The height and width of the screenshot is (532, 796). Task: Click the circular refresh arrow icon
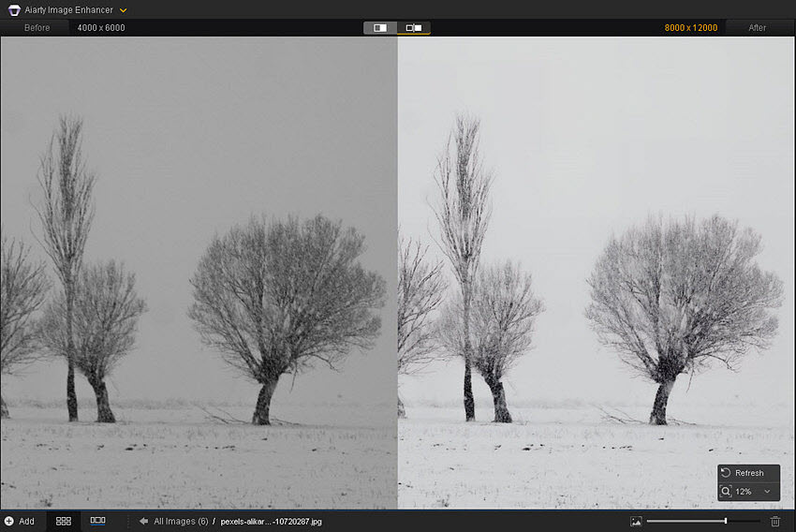(726, 473)
